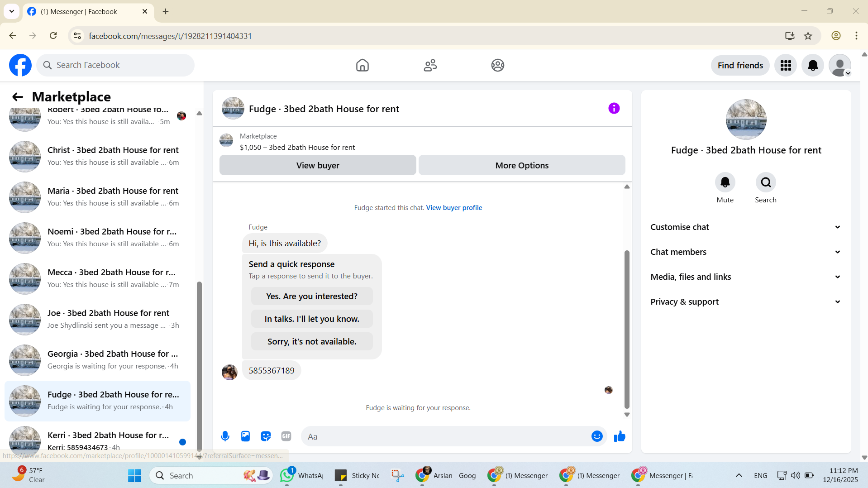Send quick reply In talks. I'll let you know.
The height and width of the screenshot is (488, 868).
click(x=312, y=319)
